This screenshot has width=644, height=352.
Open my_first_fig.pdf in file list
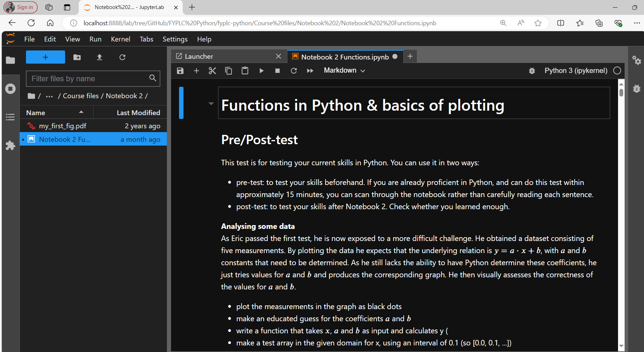click(63, 126)
